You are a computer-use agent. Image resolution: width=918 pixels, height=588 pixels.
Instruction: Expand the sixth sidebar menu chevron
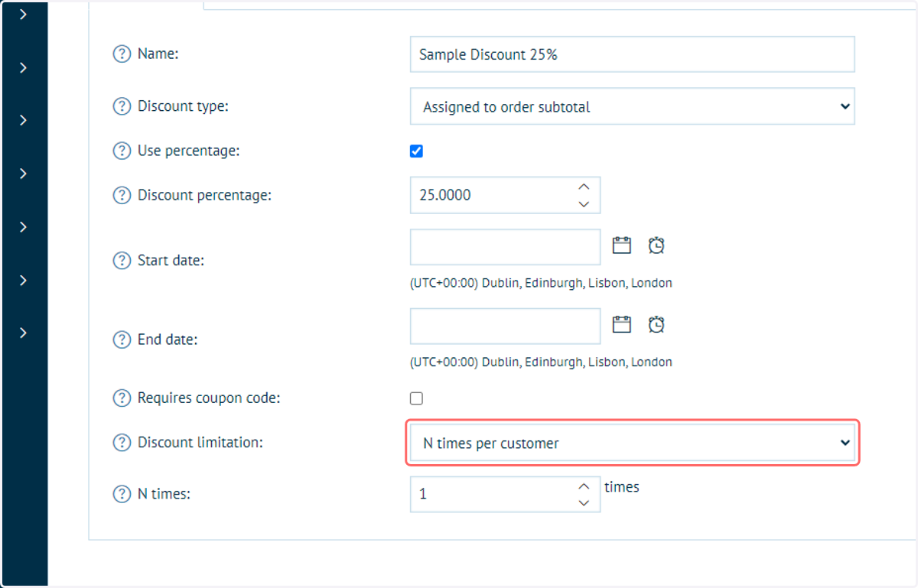24,280
